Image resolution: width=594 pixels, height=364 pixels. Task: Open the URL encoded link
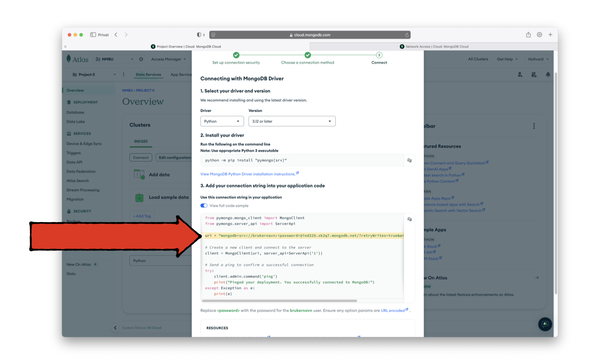[395, 311]
